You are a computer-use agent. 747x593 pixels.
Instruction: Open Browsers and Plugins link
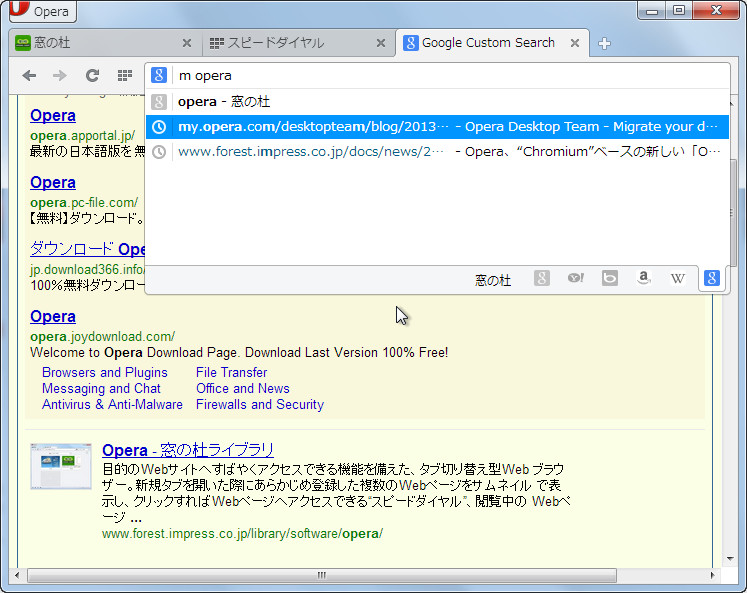click(105, 372)
